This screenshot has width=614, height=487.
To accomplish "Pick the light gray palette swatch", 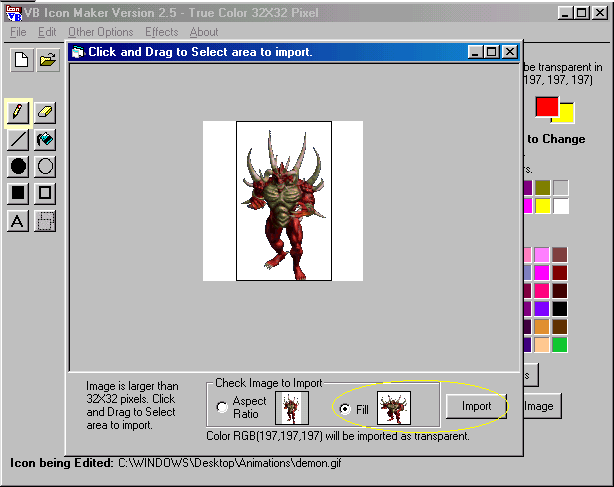I will [561, 188].
